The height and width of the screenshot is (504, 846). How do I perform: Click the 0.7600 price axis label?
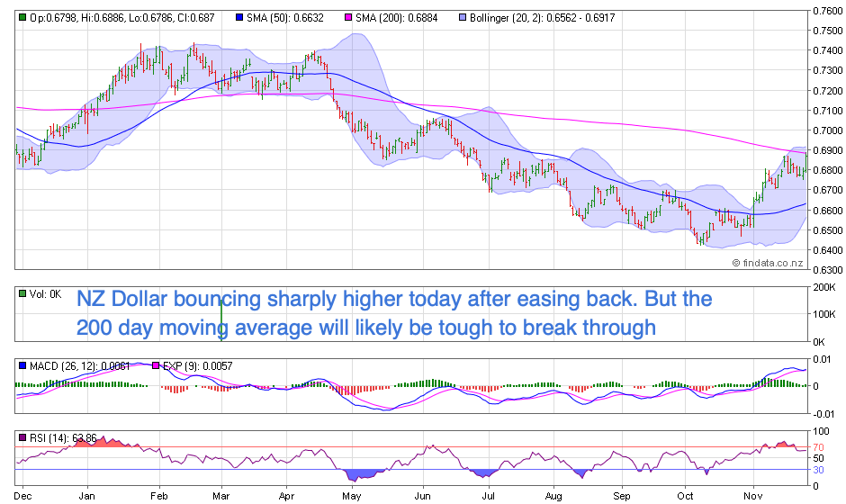coord(828,10)
